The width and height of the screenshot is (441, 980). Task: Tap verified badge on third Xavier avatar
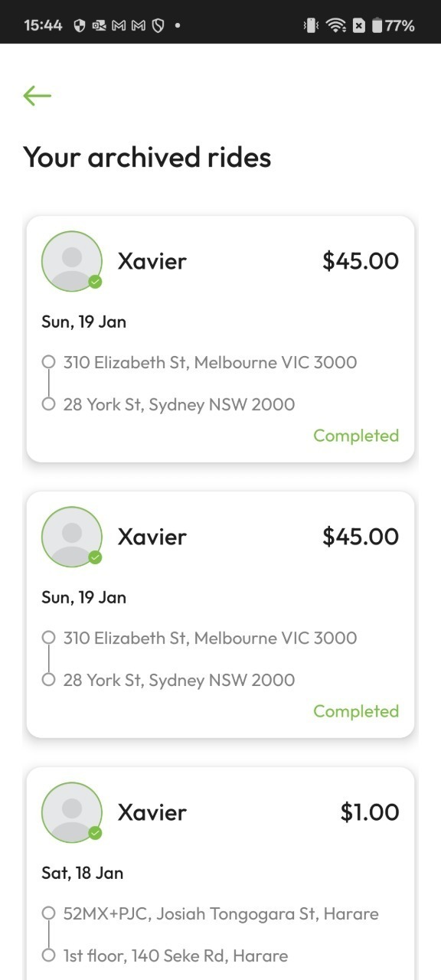pyautogui.click(x=95, y=833)
